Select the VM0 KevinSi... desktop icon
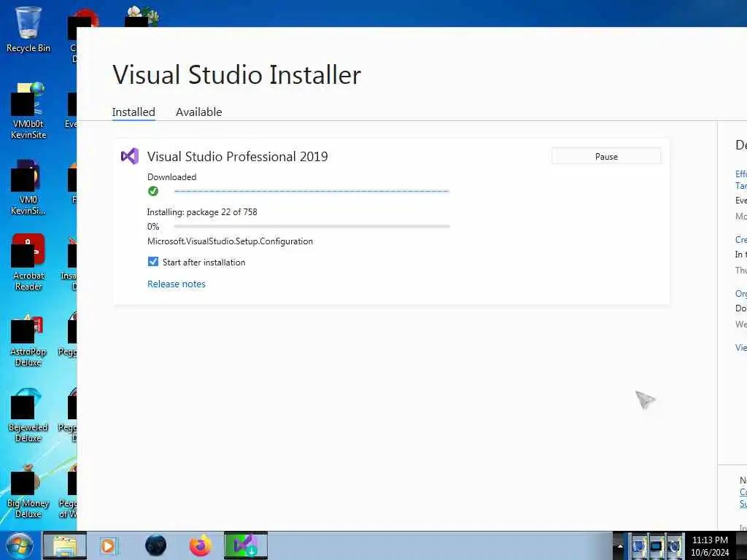This screenshot has height=560, width=747. click(x=28, y=187)
